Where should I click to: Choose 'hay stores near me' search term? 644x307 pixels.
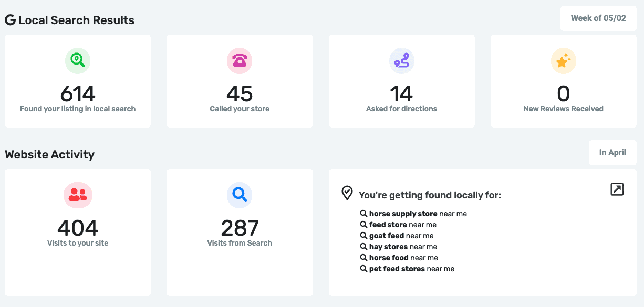[x=403, y=247]
